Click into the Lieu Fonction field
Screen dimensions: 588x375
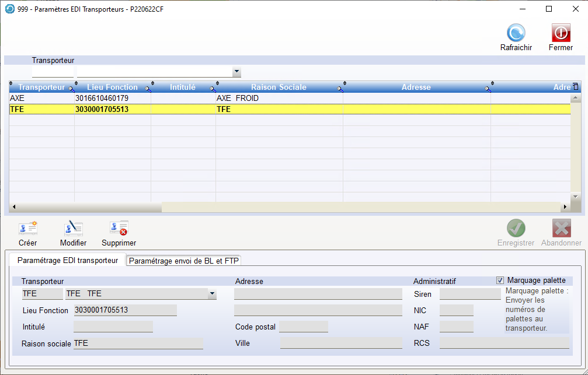coord(125,310)
